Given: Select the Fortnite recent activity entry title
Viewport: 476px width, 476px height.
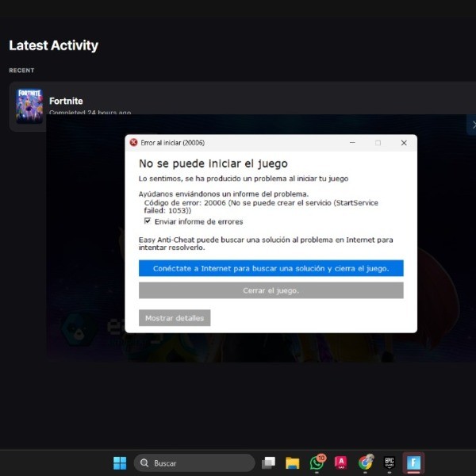Looking at the screenshot, I should (x=66, y=101).
